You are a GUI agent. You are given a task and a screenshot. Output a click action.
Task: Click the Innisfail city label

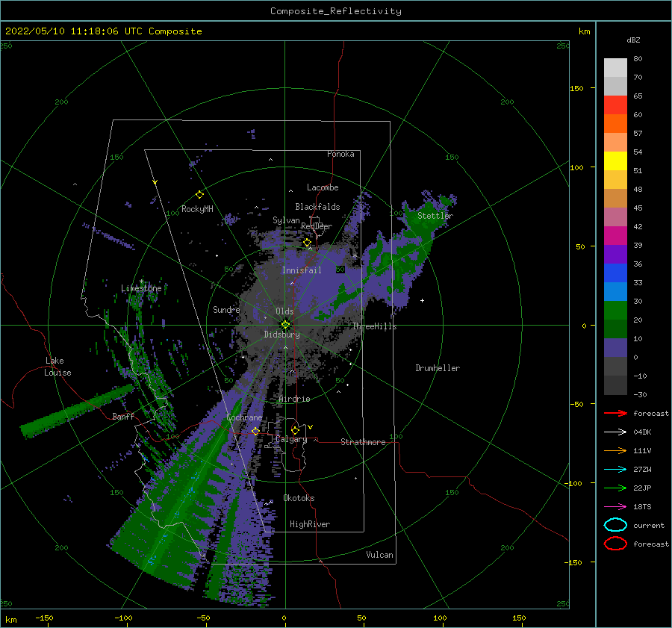(302, 270)
